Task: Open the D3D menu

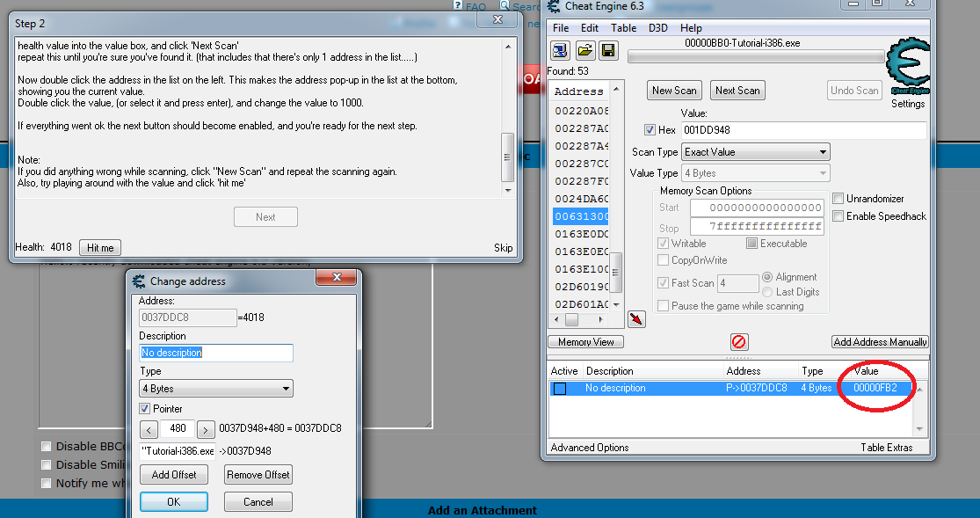Action: coord(658,28)
